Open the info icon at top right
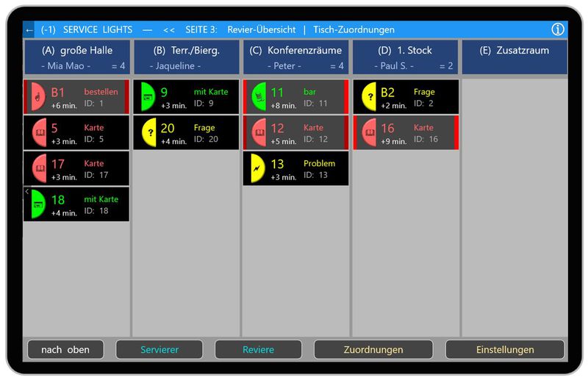Screen dimensions: 588x380 [x=558, y=30]
